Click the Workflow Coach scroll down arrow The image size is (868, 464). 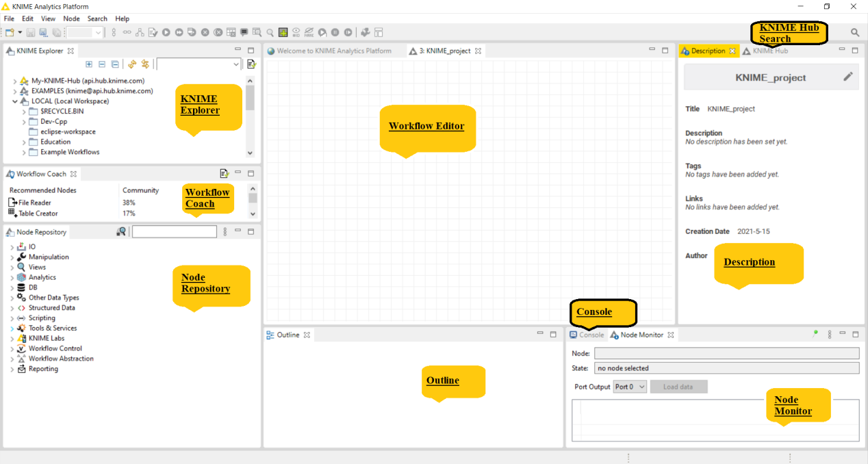coord(253,213)
